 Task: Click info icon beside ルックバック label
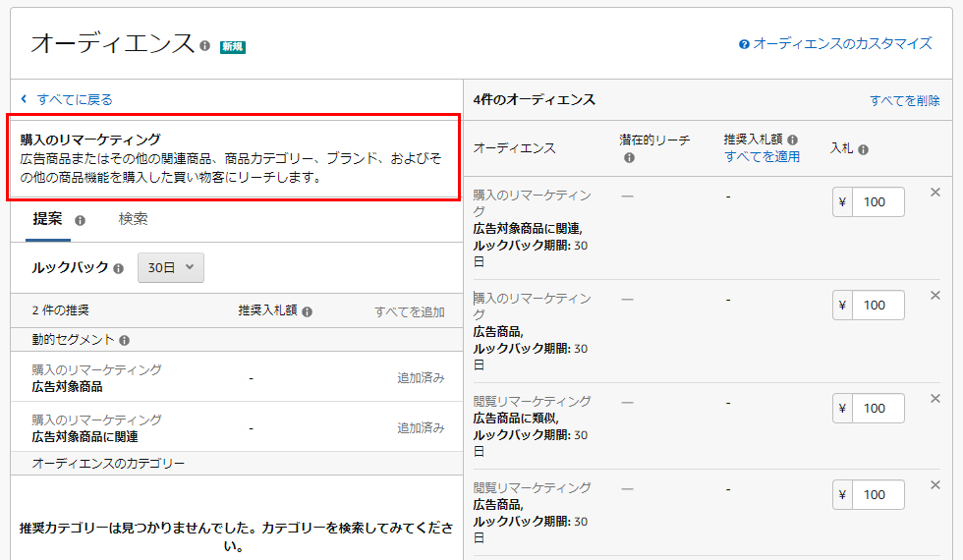coord(119,268)
